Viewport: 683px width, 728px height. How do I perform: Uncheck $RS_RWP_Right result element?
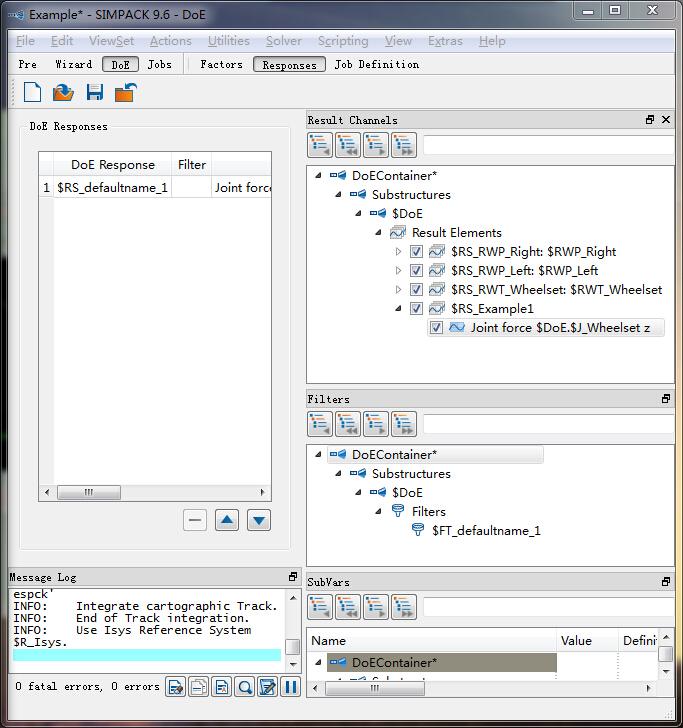pos(416,252)
